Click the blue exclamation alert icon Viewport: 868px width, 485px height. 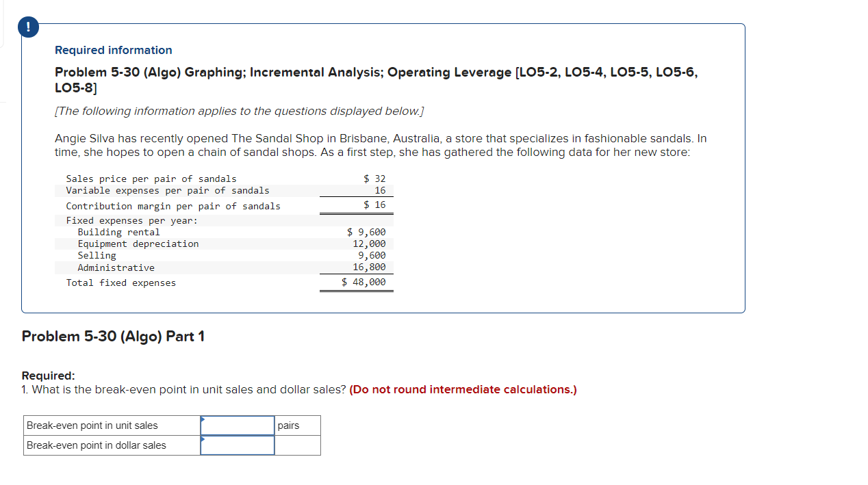tap(28, 27)
